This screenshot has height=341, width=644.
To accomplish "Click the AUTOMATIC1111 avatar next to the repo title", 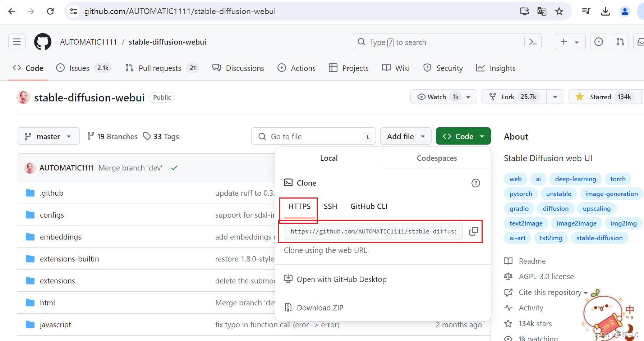I will pyautogui.click(x=23, y=97).
